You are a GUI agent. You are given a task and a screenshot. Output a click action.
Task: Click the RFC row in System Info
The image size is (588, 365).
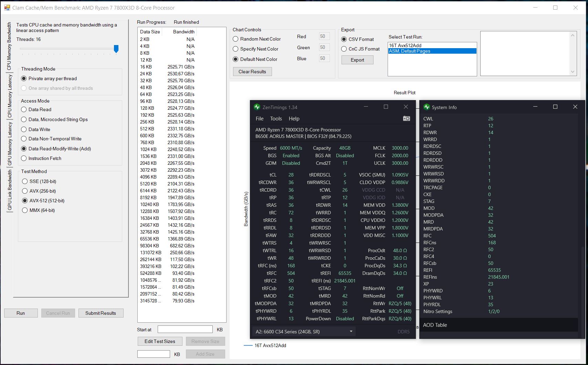click(x=499, y=236)
